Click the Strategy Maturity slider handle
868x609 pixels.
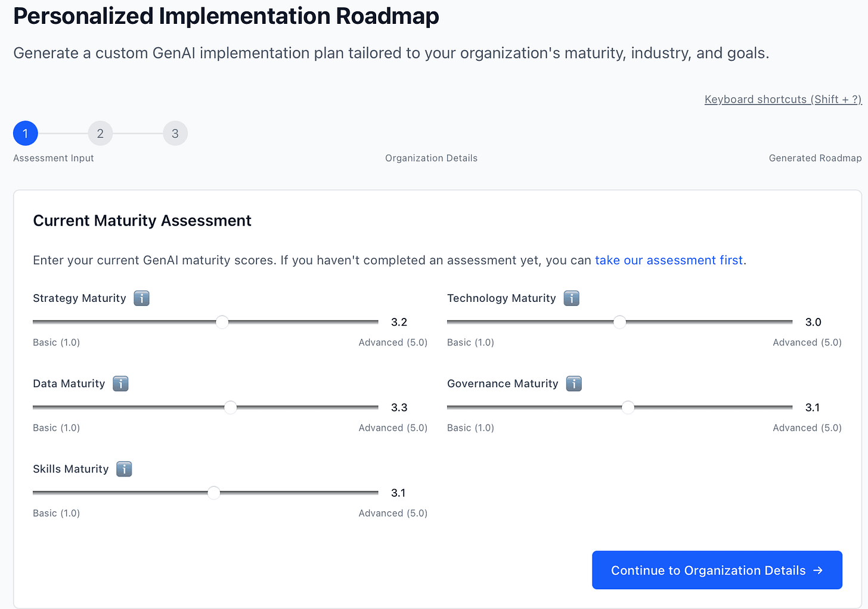pos(222,322)
